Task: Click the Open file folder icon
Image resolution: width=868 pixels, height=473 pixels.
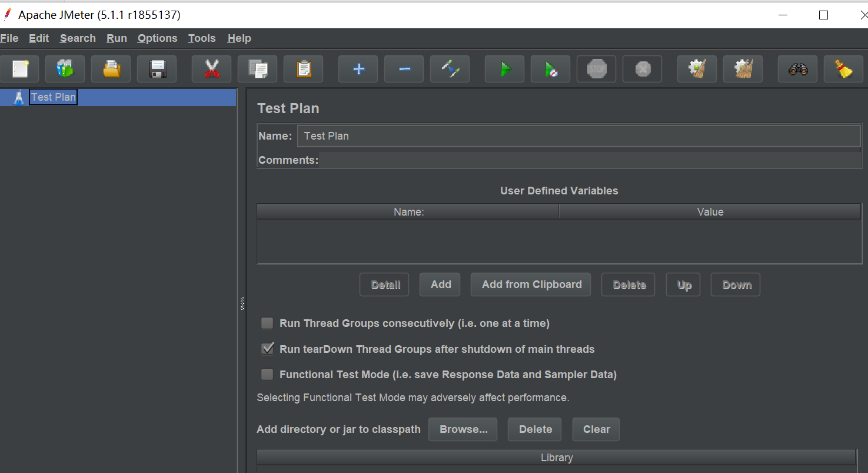Action: pyautogui.click(x=111, y=69)
